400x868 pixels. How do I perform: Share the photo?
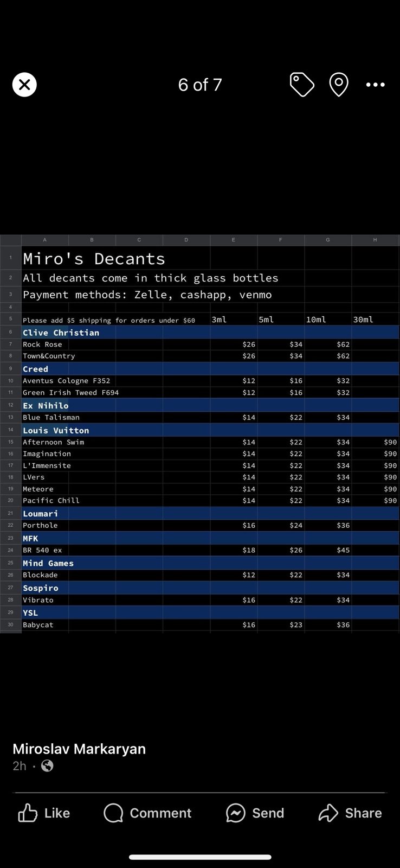(350, 813)
